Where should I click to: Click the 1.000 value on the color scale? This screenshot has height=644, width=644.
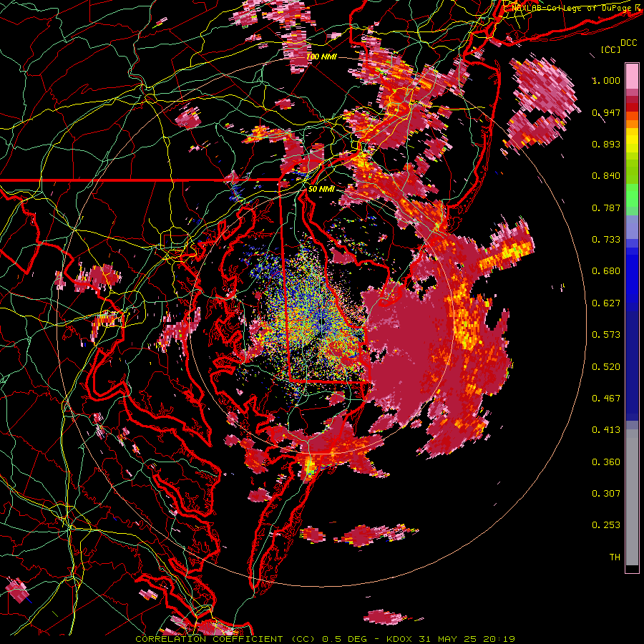(x=606, y=80)
